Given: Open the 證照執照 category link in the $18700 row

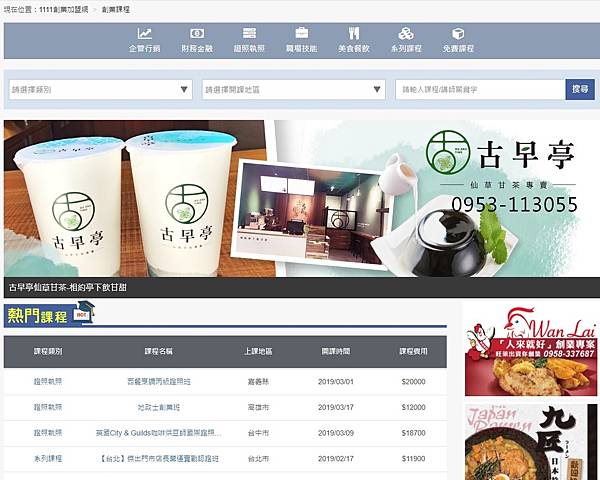Looking at the screenshot, I should [x=48, y=433].
